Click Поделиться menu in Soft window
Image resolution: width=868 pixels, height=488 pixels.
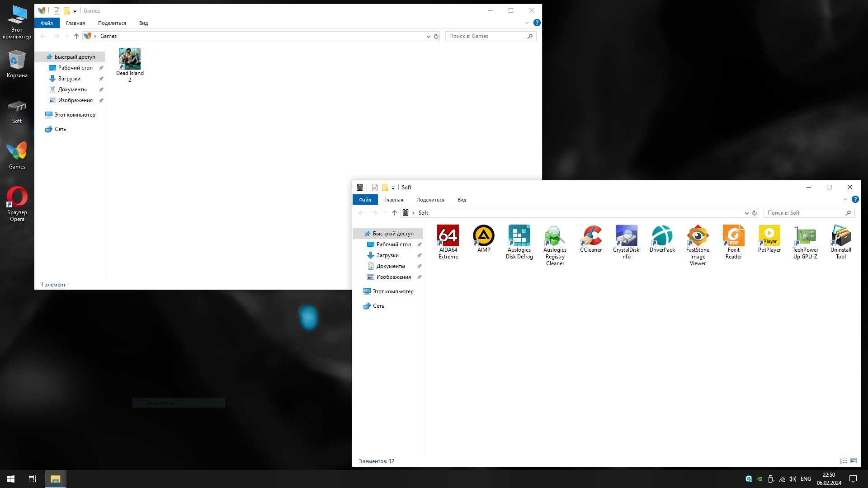click(430, 200)
